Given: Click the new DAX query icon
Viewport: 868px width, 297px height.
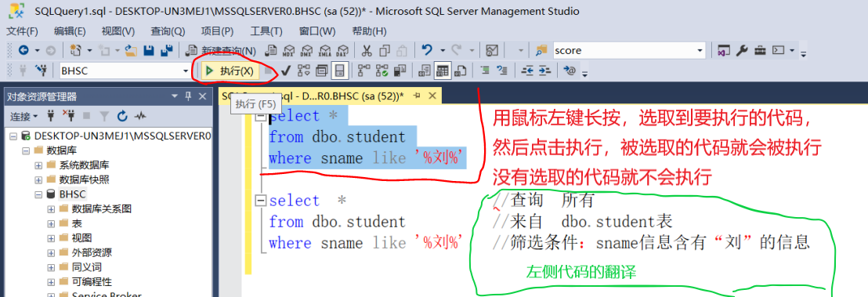Looking at the screenshot, I should coord(343,50).
